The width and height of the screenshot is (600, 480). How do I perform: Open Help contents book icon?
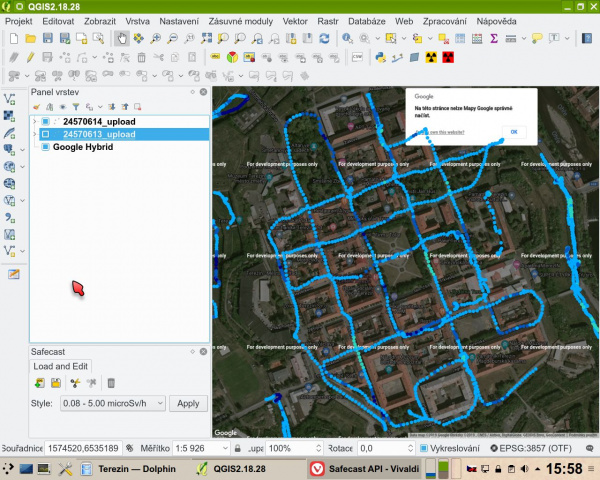pos(586,38)
